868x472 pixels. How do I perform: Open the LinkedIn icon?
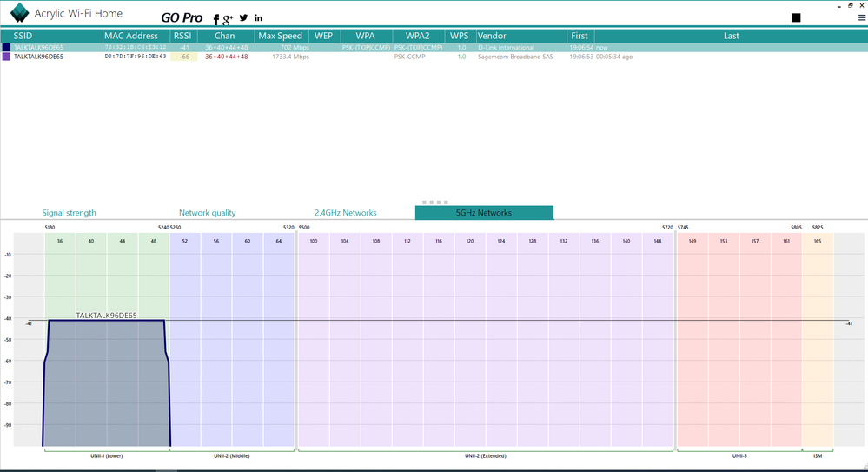(259, 17)
